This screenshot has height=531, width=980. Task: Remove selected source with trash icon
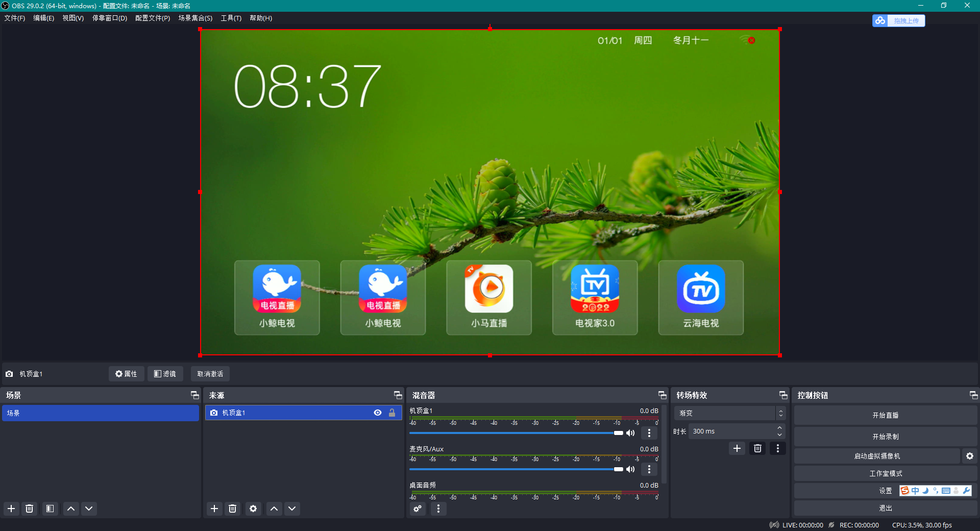(233, 509)
